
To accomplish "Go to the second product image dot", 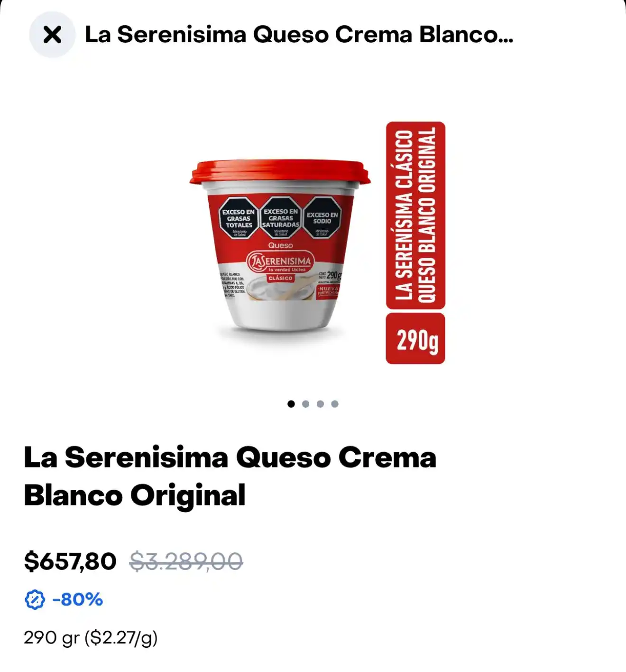I will coord(306,404).
